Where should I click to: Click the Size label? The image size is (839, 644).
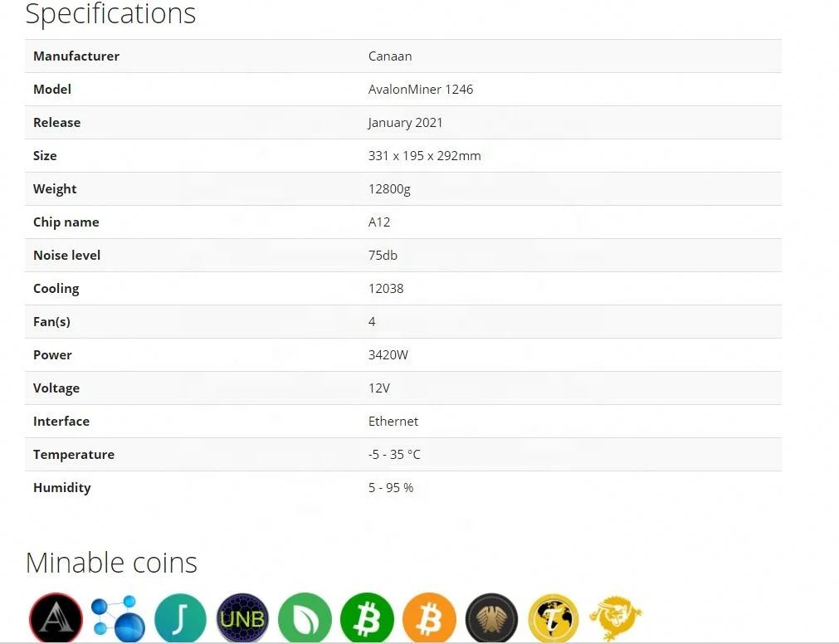click(x=45, y=156)
